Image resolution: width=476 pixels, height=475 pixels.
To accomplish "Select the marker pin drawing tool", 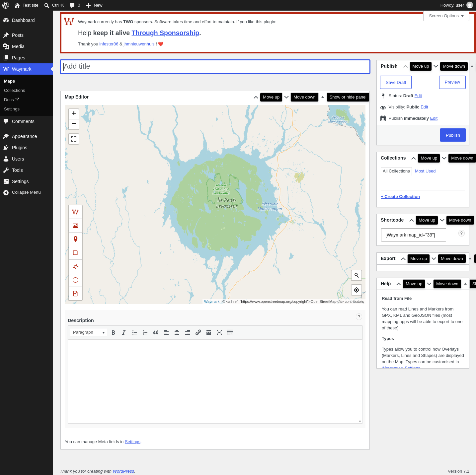I will [75, 239].
